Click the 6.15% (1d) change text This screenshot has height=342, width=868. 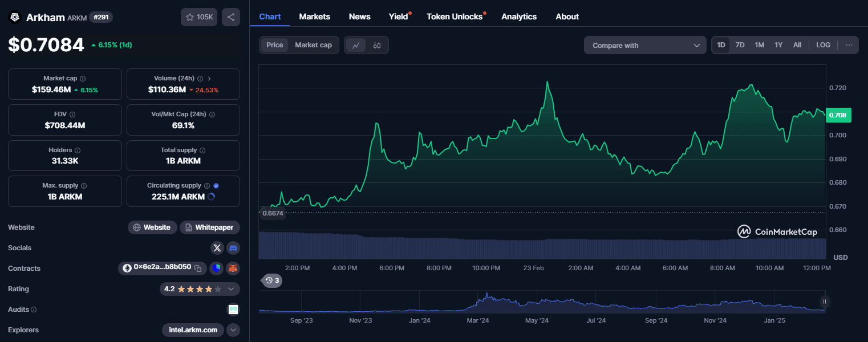[115, 44]
